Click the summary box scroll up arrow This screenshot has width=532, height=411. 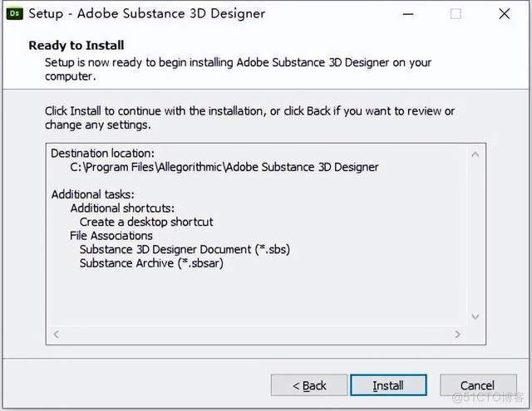point(475,154)
